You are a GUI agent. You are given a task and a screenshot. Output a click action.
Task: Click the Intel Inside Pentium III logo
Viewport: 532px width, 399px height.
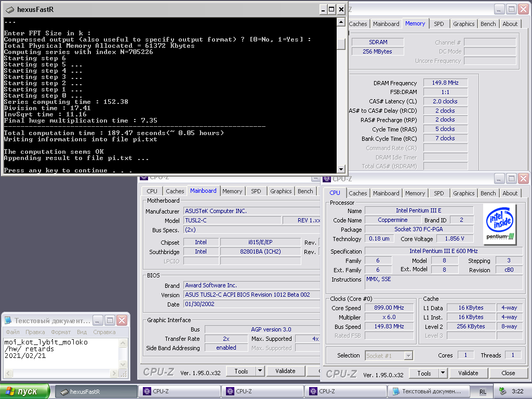click(499, 224)
